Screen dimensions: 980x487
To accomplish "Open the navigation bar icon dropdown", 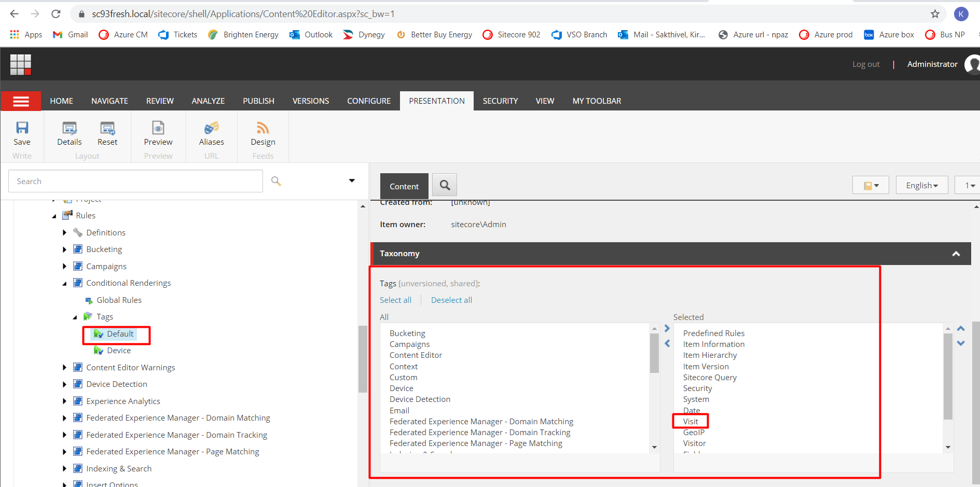I will 871,185.
